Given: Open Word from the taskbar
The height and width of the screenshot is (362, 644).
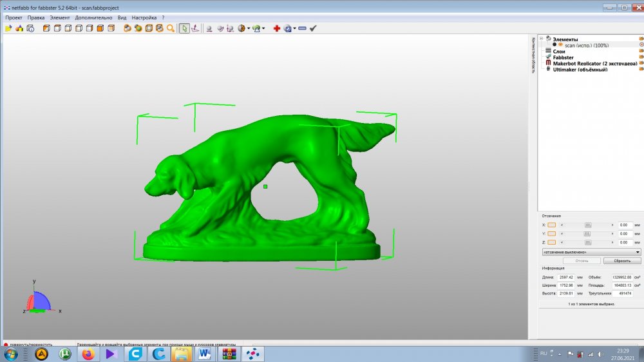Looking at the screenshot, I should point(205,354).
